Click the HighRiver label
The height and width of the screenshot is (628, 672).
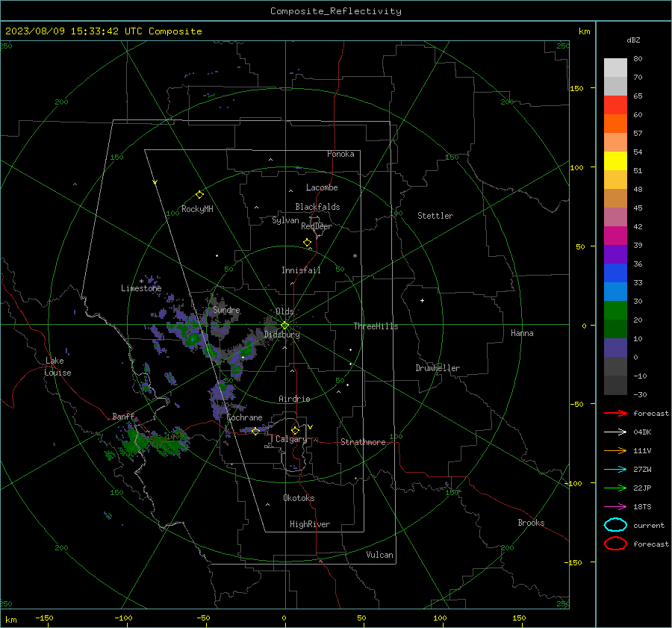pos(310,524)
